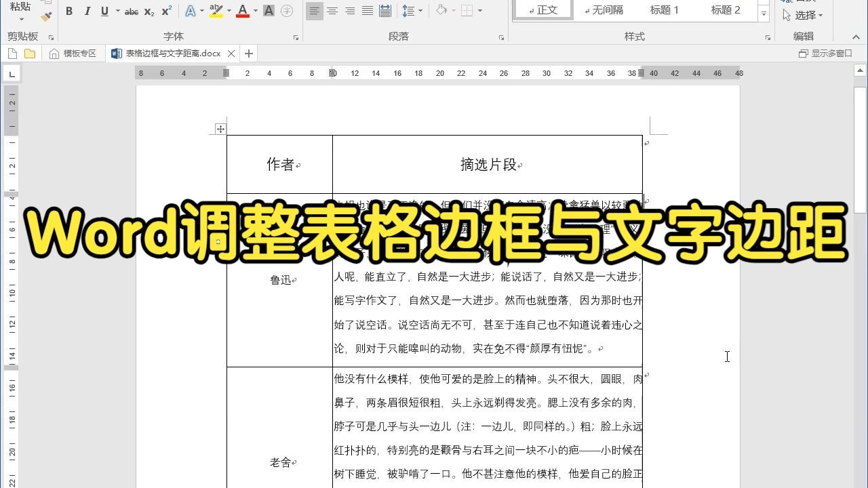Select the center alignment icon
The width and height of the screenshot is (868, 488).
pyautogui.click(x=332, y=11)
